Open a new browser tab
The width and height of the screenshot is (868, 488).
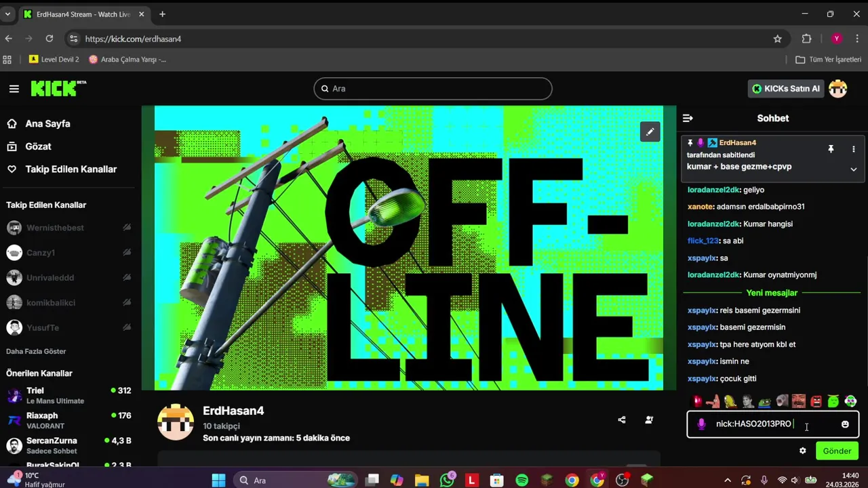coord(162,14)
